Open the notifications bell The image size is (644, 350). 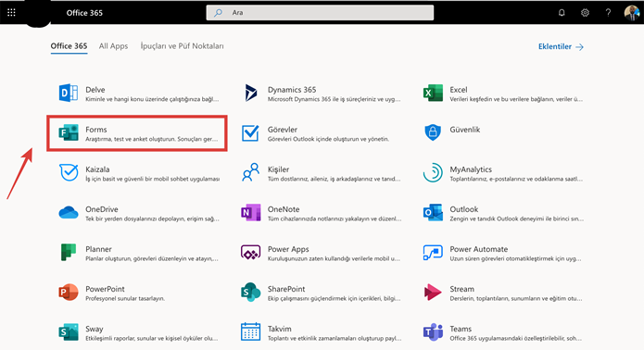coord(562,13)
